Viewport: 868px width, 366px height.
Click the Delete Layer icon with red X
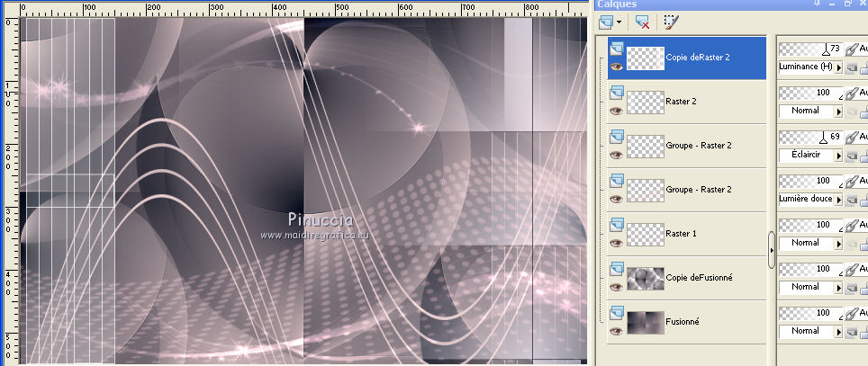pyautogui.click(x=642, y=22)
